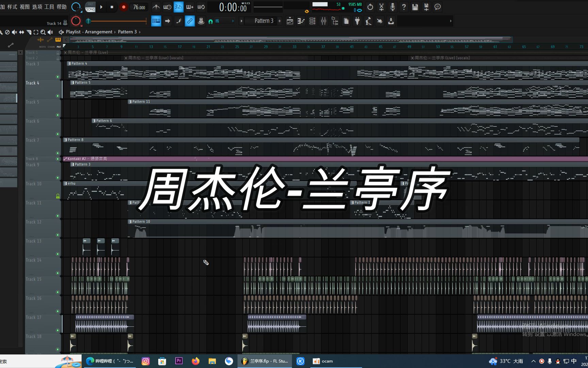Toggle the metronome icon
This screenshot has width=588, height=368.
click(x=156, y=7)
